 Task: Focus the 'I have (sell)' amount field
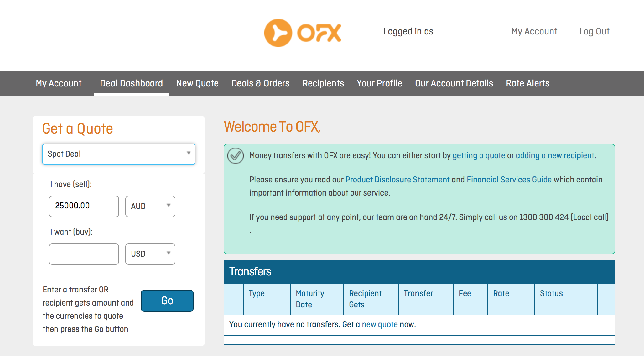pyautogui.click(x=84, y=207)
